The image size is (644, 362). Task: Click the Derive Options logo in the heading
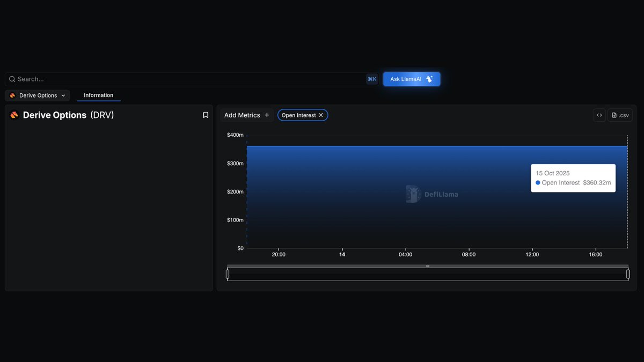point(14,115)
